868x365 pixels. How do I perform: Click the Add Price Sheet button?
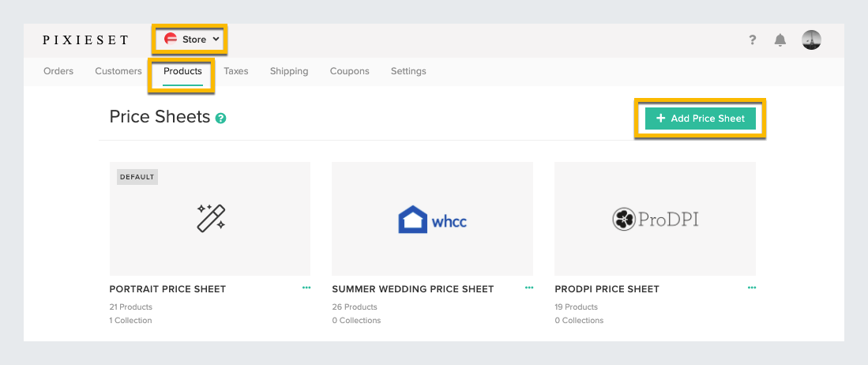701,119
